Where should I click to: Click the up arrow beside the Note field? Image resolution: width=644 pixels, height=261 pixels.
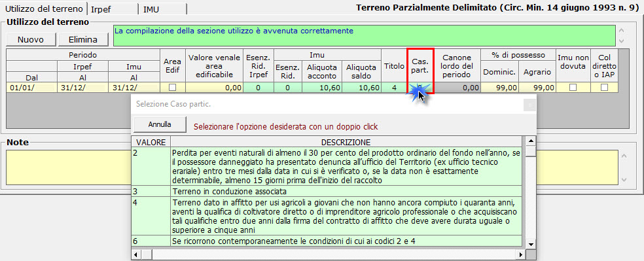pos(624,156)
